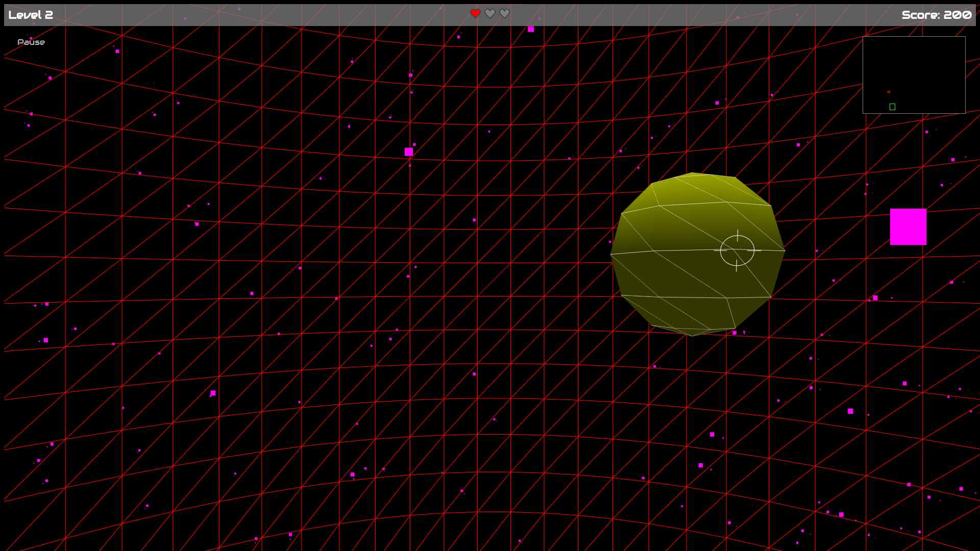Click the medium magenta square near top center
The height and width of the screenshot is (551, 980).
coord(409,152)
